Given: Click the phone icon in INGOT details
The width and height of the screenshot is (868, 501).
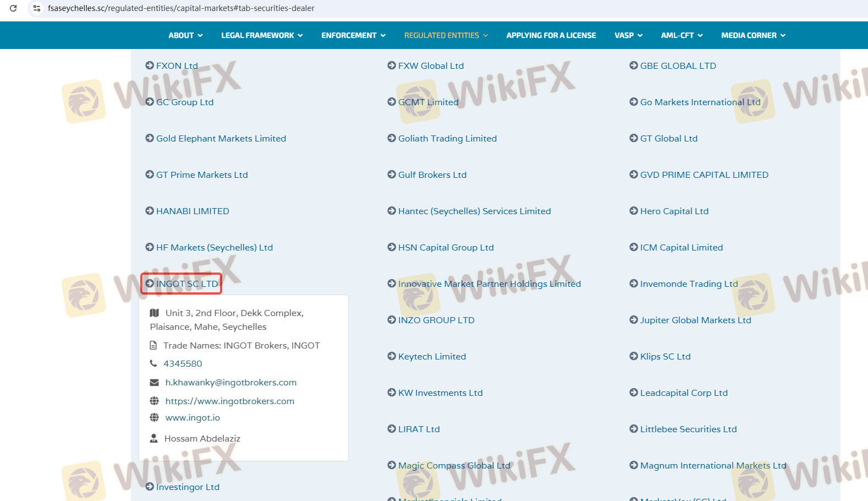Looking at the screenshot, I should pos(153,363).
